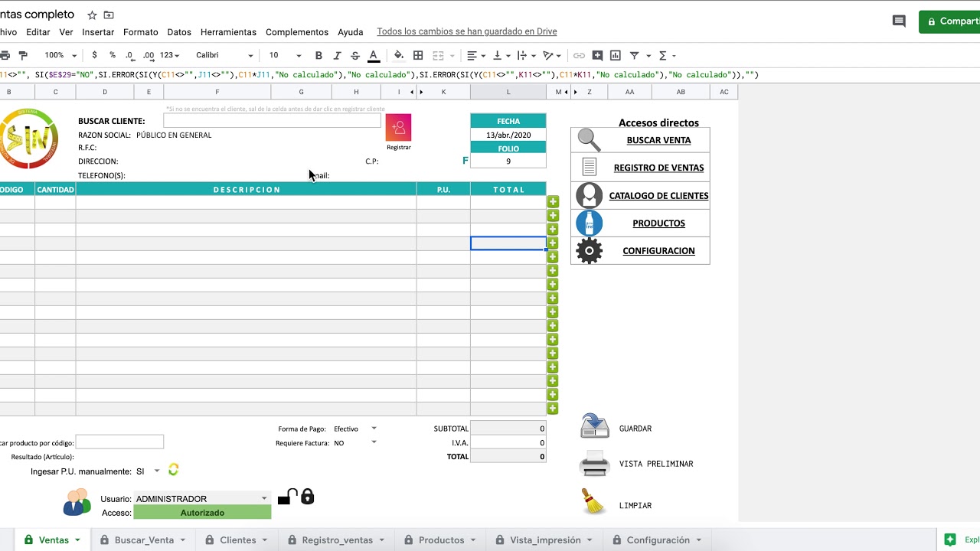
Task: Open the zoom 100% dropdown
Action: (60, 55)
